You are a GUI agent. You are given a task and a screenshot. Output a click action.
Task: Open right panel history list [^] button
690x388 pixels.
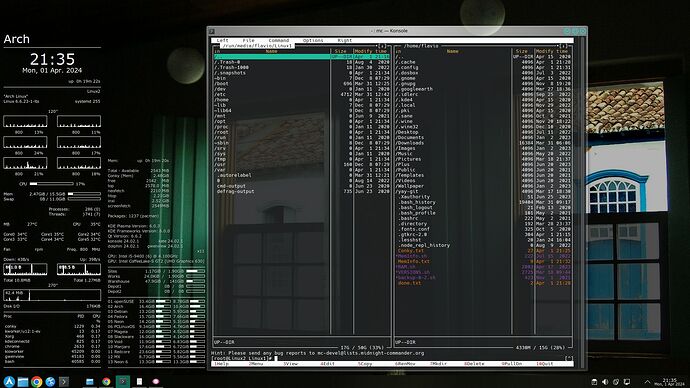563,46
